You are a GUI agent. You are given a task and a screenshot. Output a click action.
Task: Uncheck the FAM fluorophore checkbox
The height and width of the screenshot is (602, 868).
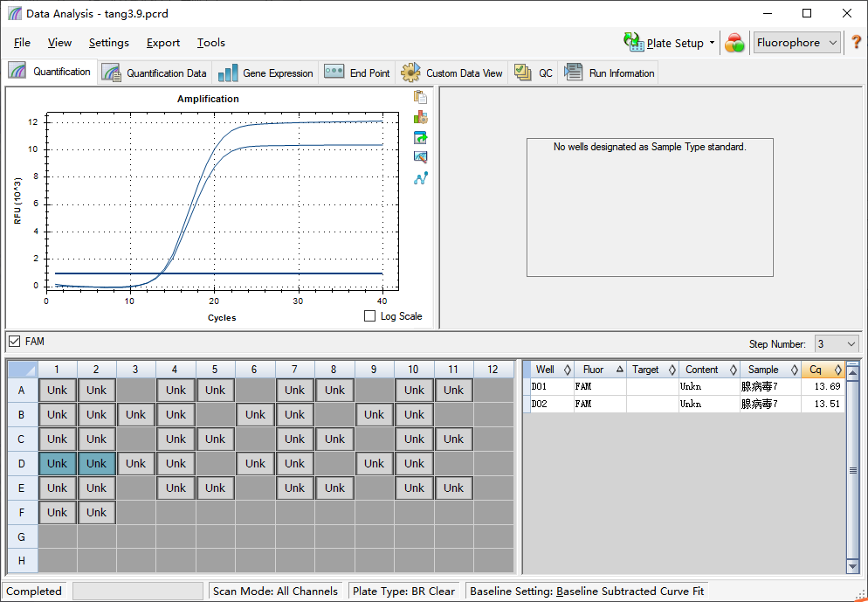click(15, 341)
